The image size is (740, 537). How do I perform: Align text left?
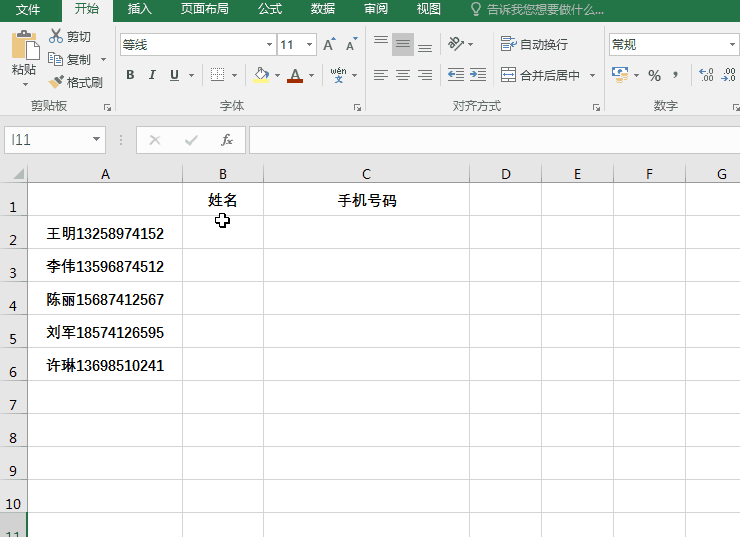[x=381, y=75]
